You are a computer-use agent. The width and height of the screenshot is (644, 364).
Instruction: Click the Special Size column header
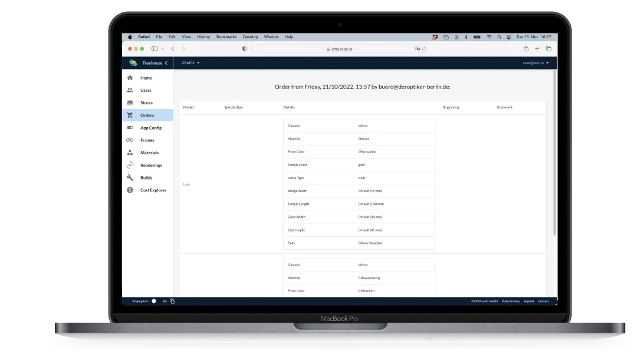tap(234, 107)
